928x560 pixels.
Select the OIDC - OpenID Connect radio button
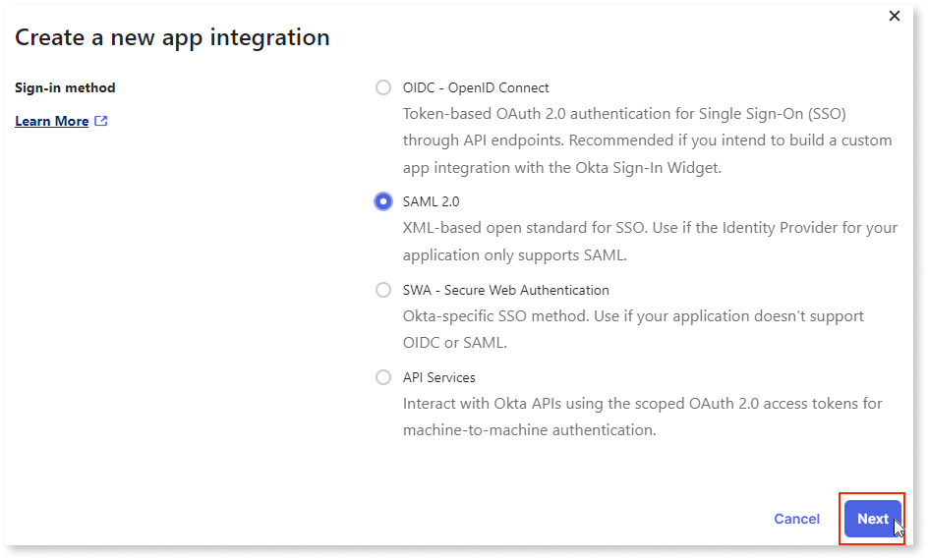(x=383, y=87)
